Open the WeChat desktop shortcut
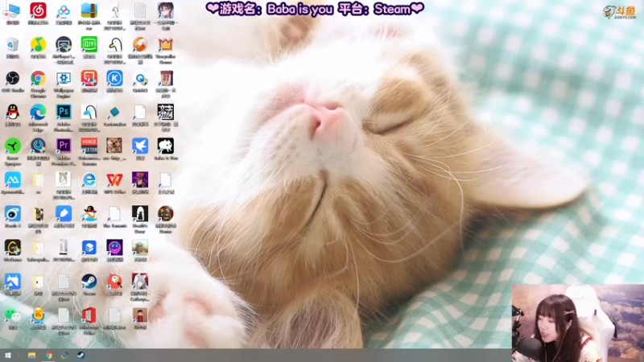Image resolution: width=644 pixels, height=362 pixels. 13,315
